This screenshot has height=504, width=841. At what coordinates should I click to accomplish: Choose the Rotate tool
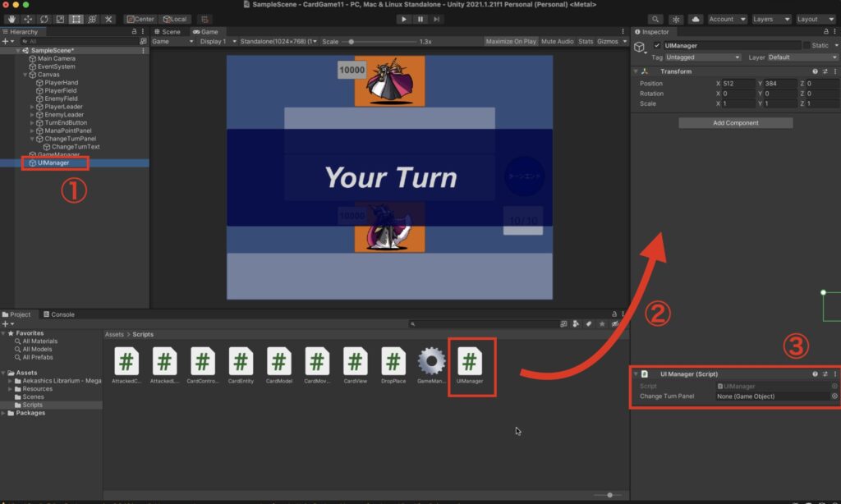click(43, 18)
